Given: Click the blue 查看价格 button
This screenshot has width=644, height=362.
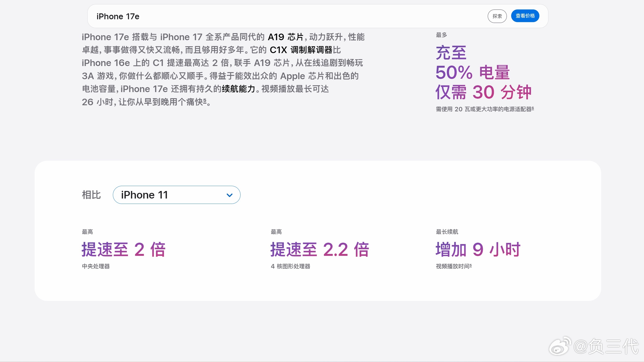Looking at the screenshot, I should click(x=525, y=16).
